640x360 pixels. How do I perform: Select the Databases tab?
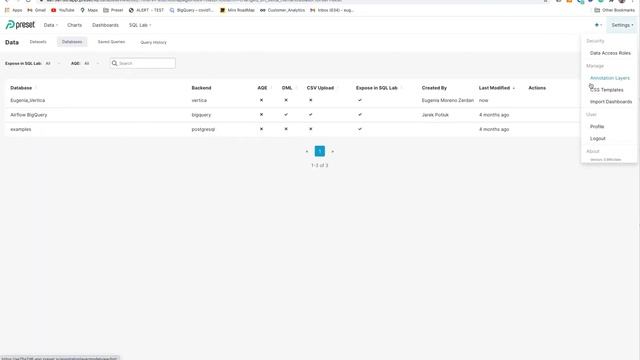(x=72, y=42)
